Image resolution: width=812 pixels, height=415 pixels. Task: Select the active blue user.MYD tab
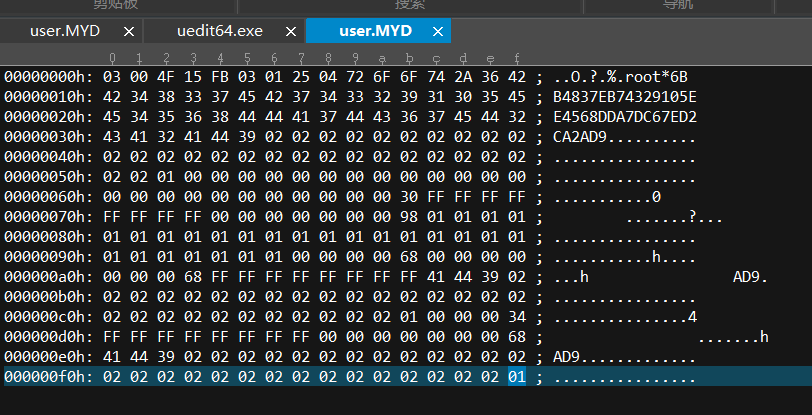[375, 31]
